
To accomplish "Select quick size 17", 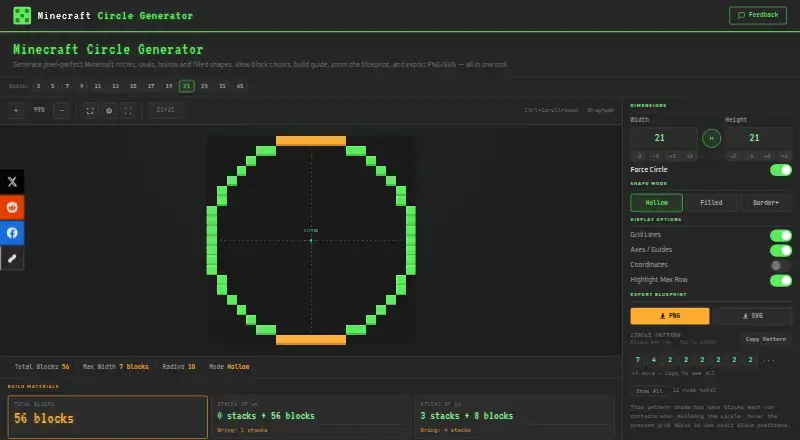I will 151,86.
